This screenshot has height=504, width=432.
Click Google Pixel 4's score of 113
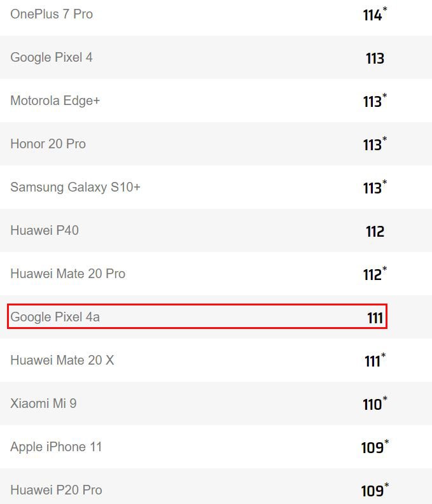point(375,59)
